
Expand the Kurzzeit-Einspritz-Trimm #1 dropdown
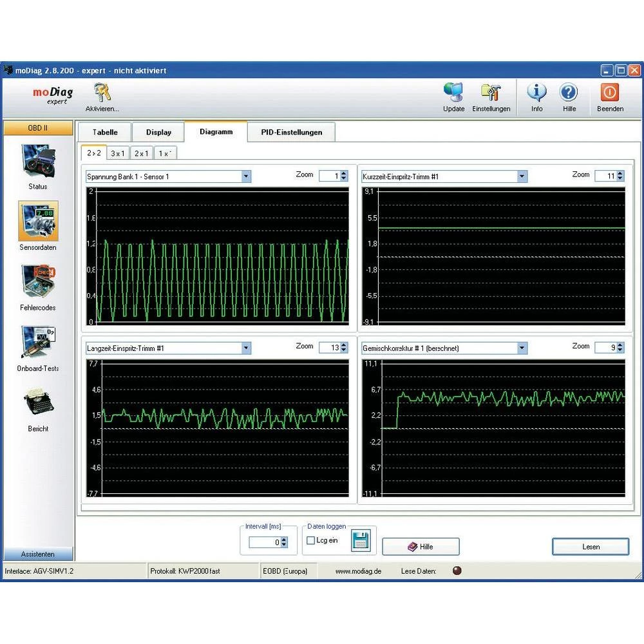[522, 176]
